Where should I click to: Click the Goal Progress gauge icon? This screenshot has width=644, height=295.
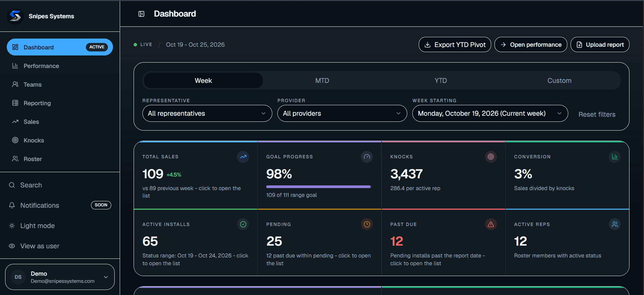[367, 157]
